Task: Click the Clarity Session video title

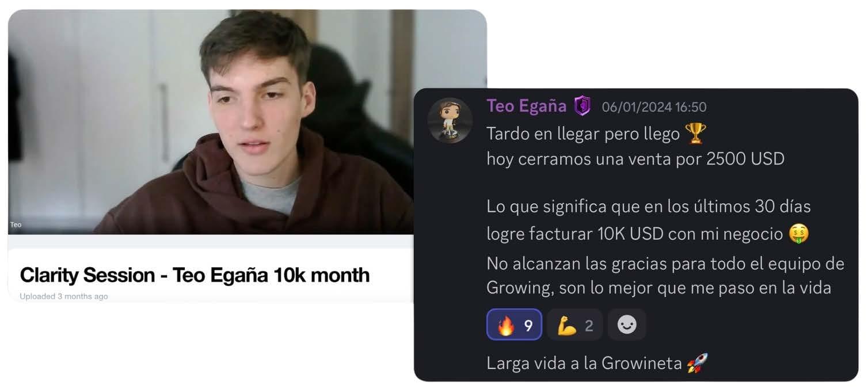Action: click(195, 275)
